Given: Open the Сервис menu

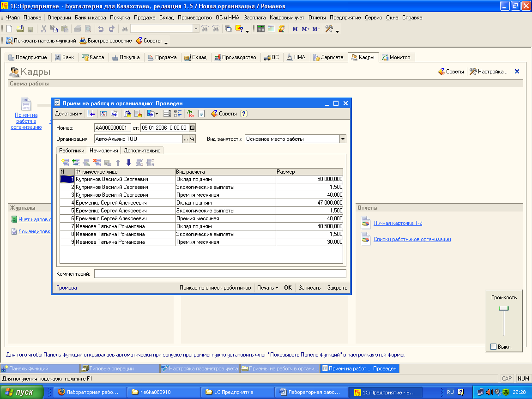Looking at the screenshot, I should point(373,18).
